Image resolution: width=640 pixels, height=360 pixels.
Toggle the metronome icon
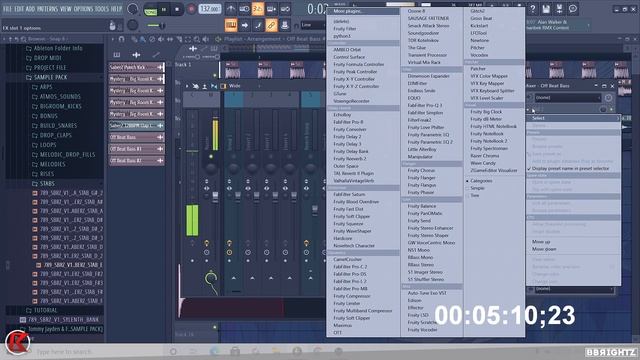click(x=231, y=9)
